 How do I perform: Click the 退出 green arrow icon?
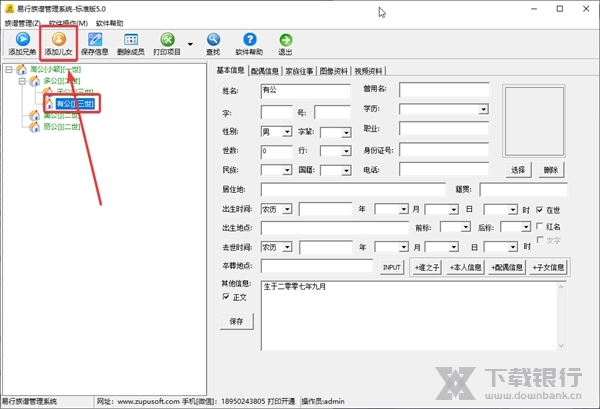tap(286, 40)
